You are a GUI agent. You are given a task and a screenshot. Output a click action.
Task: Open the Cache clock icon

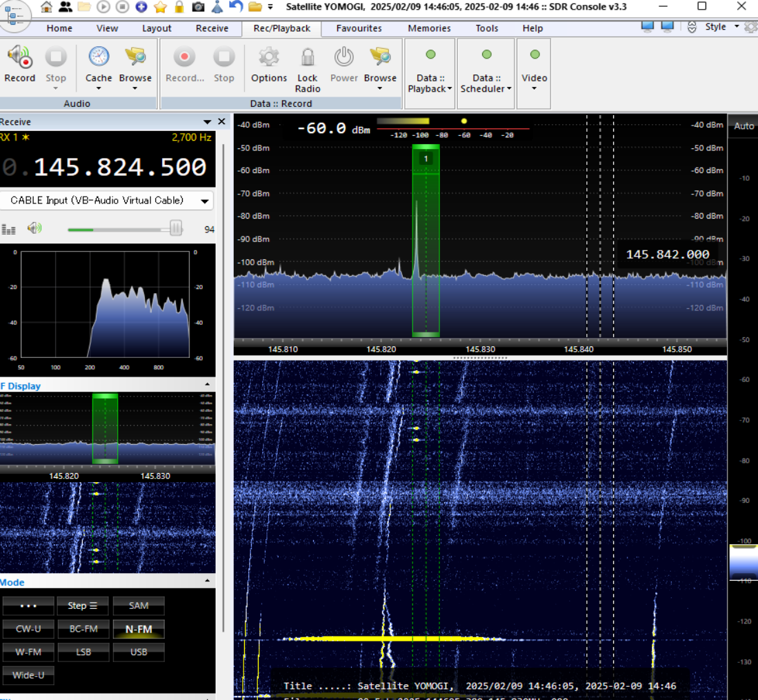coord(99,57)
